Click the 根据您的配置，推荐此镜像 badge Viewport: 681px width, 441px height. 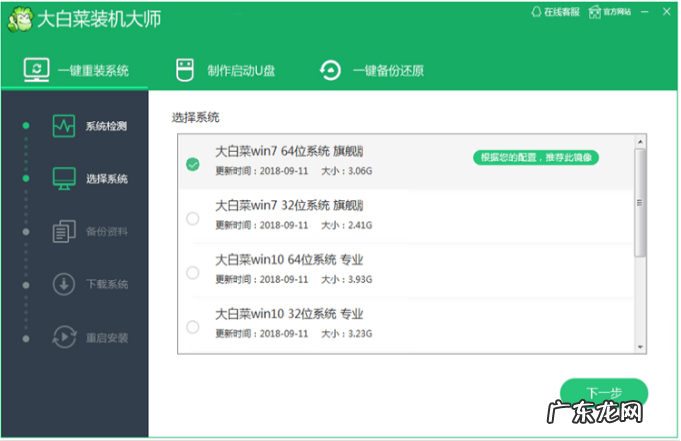point(536,157)
